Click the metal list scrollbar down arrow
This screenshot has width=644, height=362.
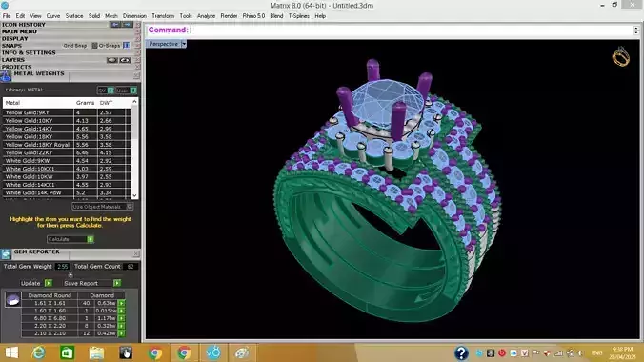pyautogui.click(x=134, y=195)
